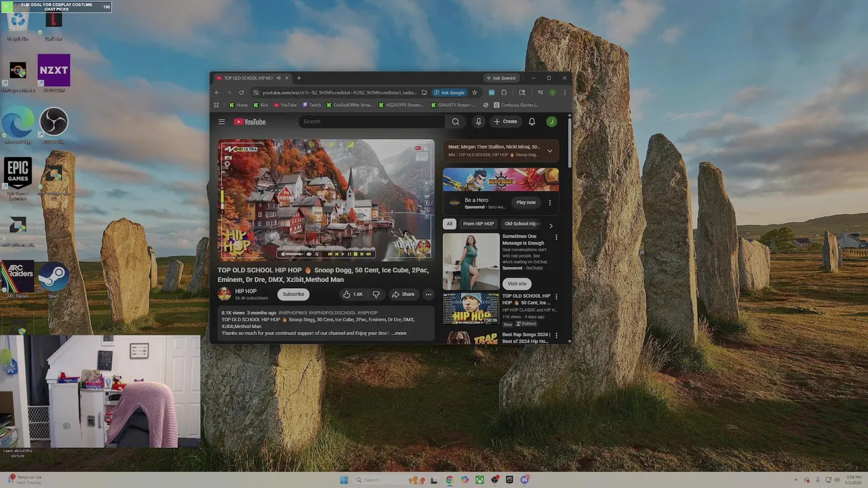Open OBS Studio desktop shortcut
This screenshot has height=488, width=868.
coord(54,126)
